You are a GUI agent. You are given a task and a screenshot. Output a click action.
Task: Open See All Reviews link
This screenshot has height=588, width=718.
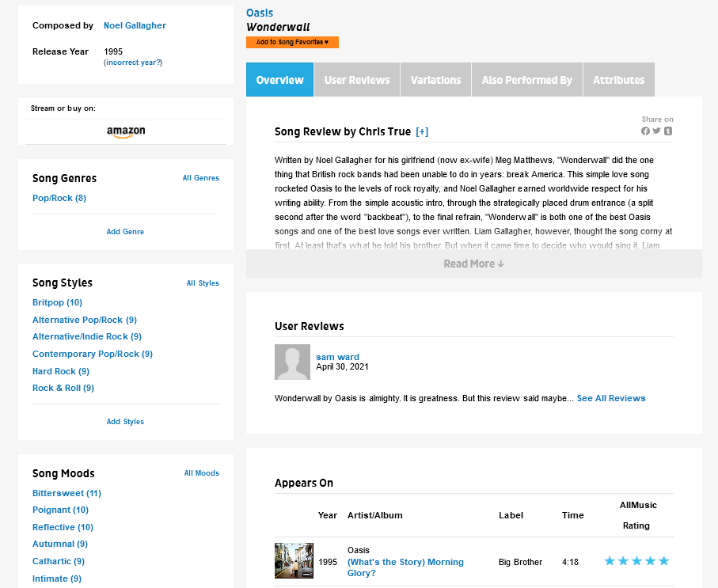click(610, 398)
